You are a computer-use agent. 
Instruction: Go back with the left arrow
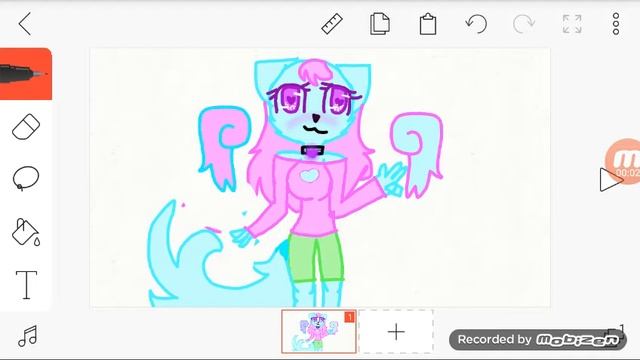(25, 24)
